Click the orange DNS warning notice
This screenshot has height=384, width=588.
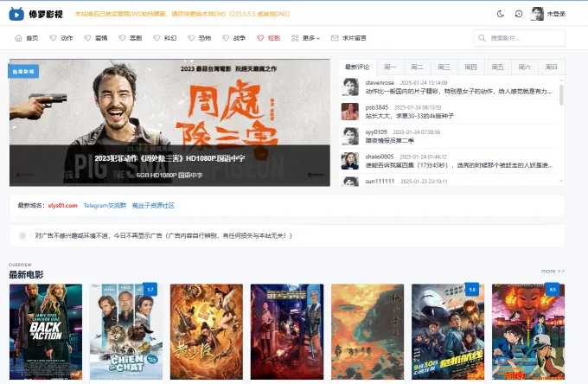point(182,14)
